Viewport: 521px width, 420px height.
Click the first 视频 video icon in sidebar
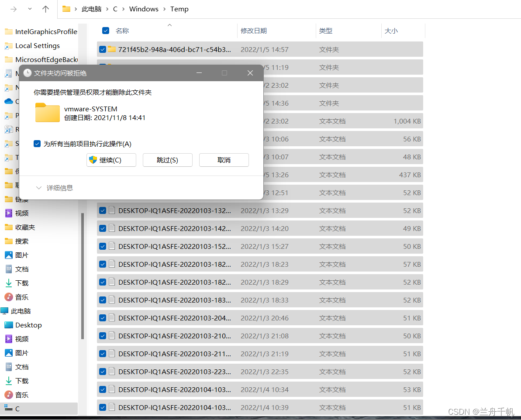click(x=9, y=213)
